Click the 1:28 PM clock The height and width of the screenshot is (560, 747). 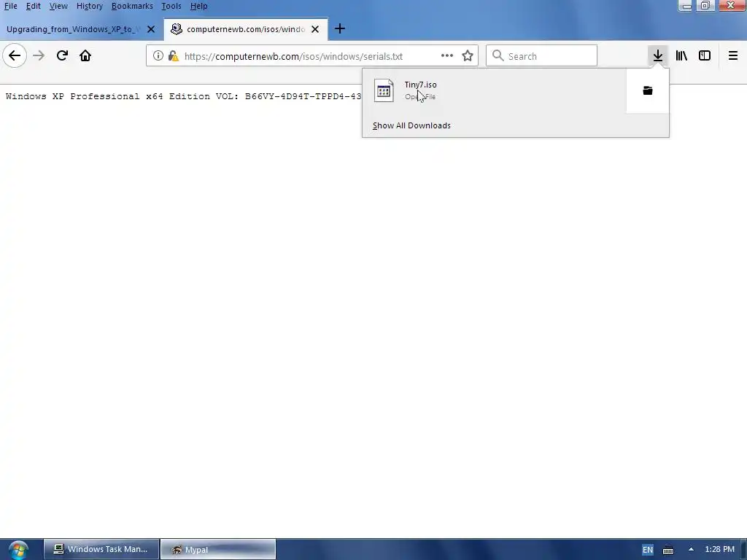coord(719,549)
